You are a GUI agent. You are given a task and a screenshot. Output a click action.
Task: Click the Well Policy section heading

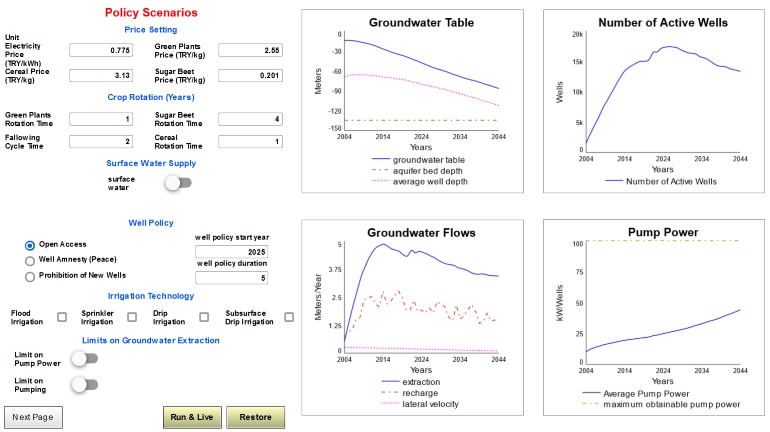coord(151,223)
